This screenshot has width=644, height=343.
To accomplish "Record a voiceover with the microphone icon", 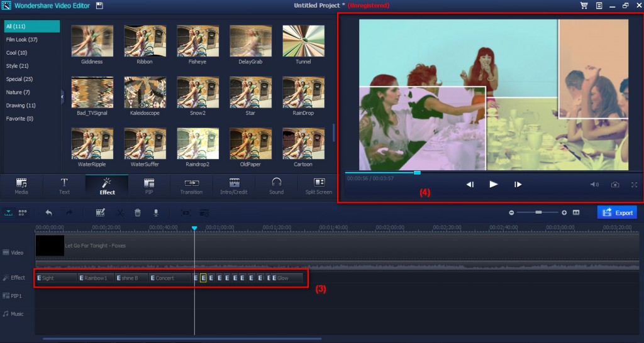I will pyautogui.click(x=156, y=212).
